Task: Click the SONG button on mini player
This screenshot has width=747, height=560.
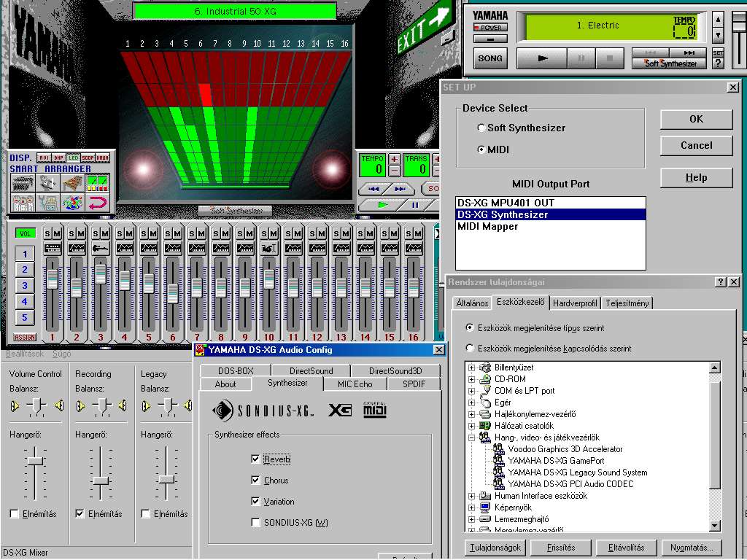Action: coord(490,58)
